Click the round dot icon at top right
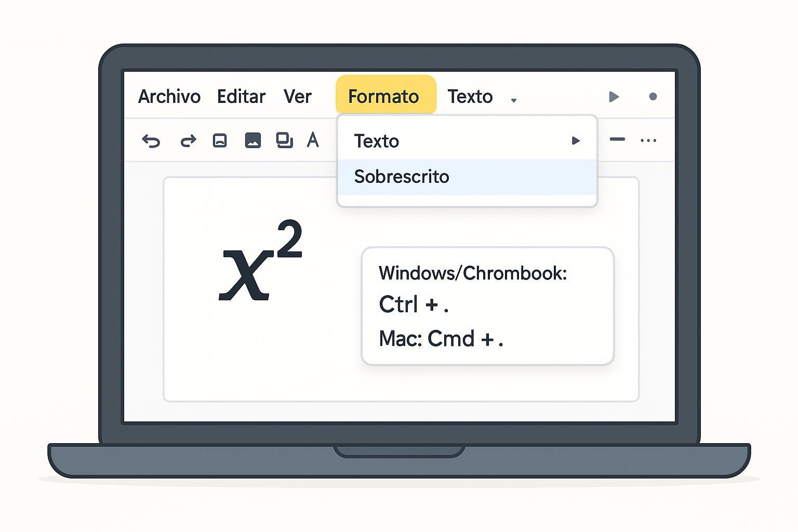This screenshot has height=532, width=798. (653, 97)
